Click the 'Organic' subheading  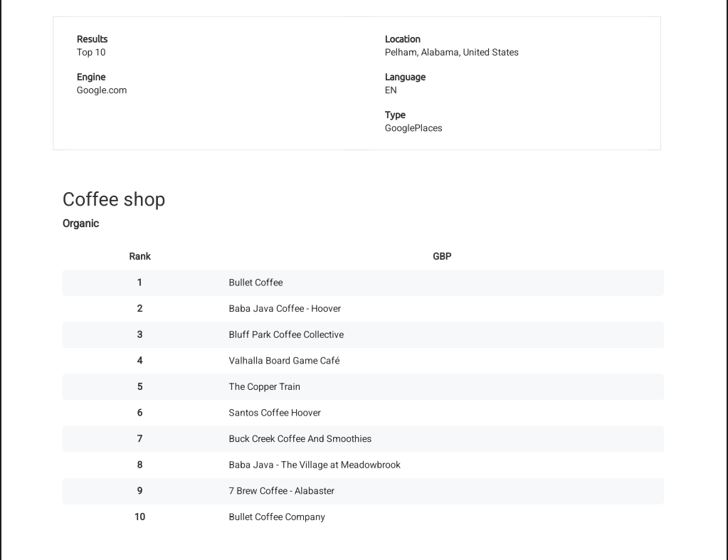(x=81, y=223)
